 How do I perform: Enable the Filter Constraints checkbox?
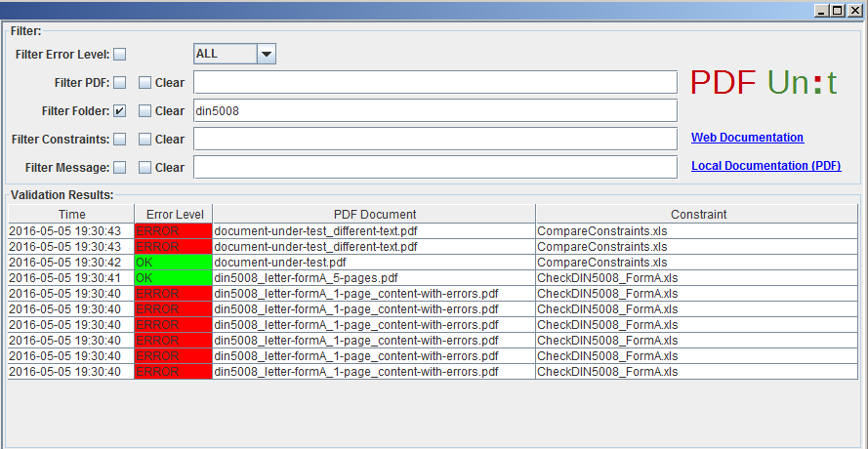119,139
